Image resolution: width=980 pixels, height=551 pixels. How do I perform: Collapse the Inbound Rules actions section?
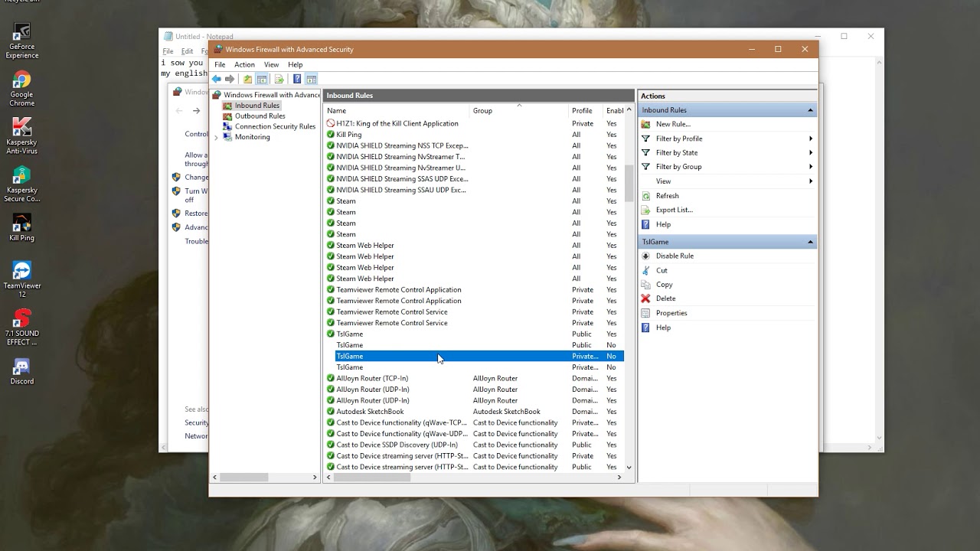click(810, 110)
